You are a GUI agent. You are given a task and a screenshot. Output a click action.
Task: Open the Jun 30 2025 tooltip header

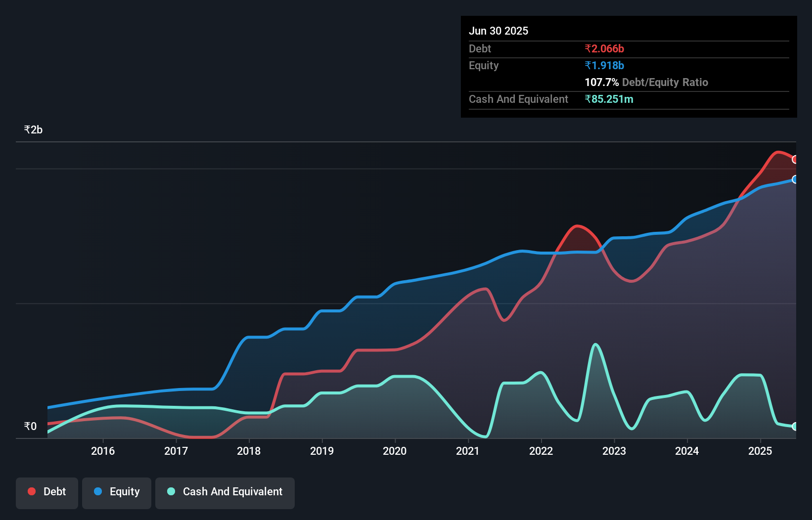coord(498,31)
